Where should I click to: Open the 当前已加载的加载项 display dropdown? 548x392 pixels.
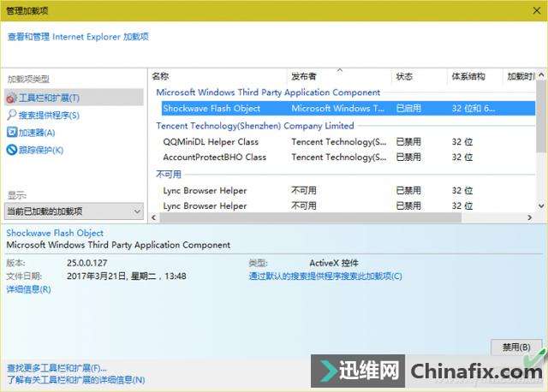[74, 211]
